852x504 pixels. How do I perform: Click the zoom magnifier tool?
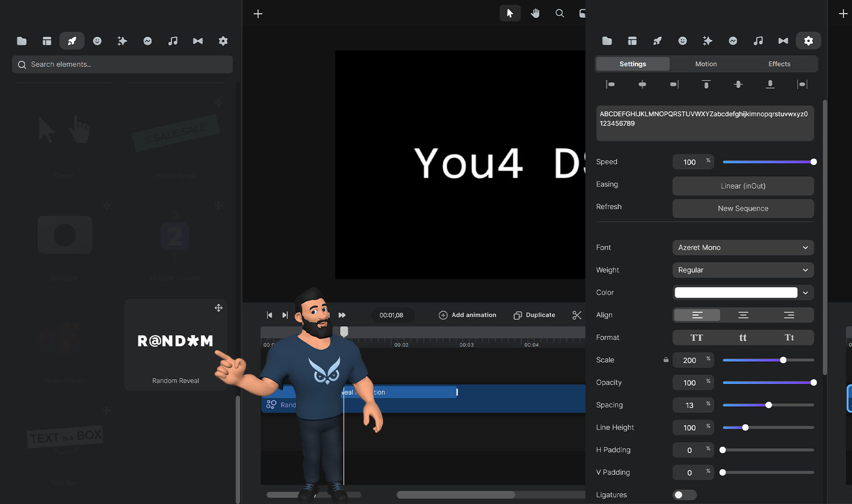pyautogui.click(x=560, y=14)
